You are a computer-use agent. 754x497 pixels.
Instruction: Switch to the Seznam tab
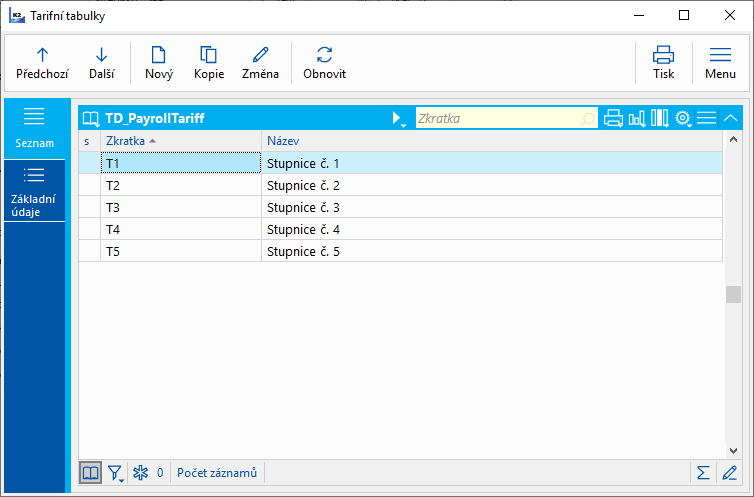click(34, 129)
